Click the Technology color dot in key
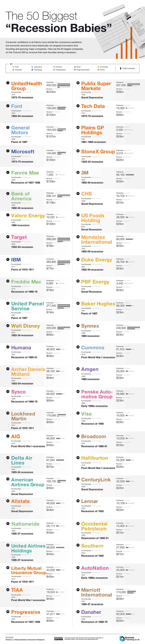145x644 pixels. (32, 70)
